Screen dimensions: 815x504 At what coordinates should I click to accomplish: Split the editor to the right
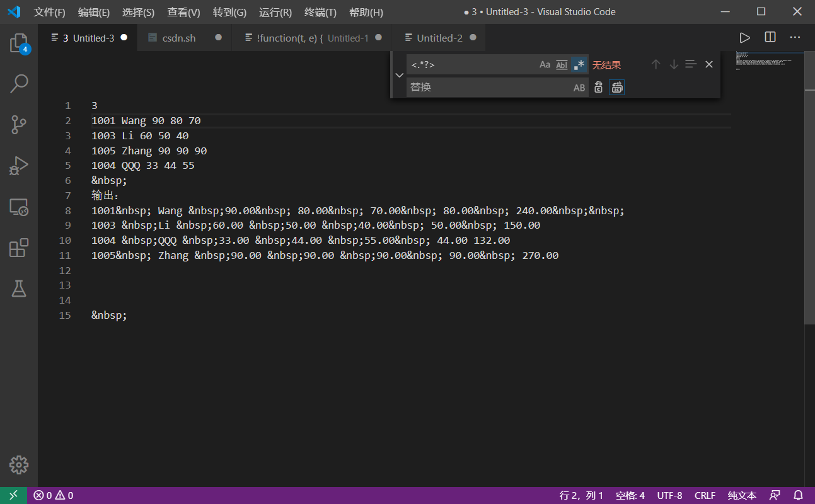[x=770, y=38]
